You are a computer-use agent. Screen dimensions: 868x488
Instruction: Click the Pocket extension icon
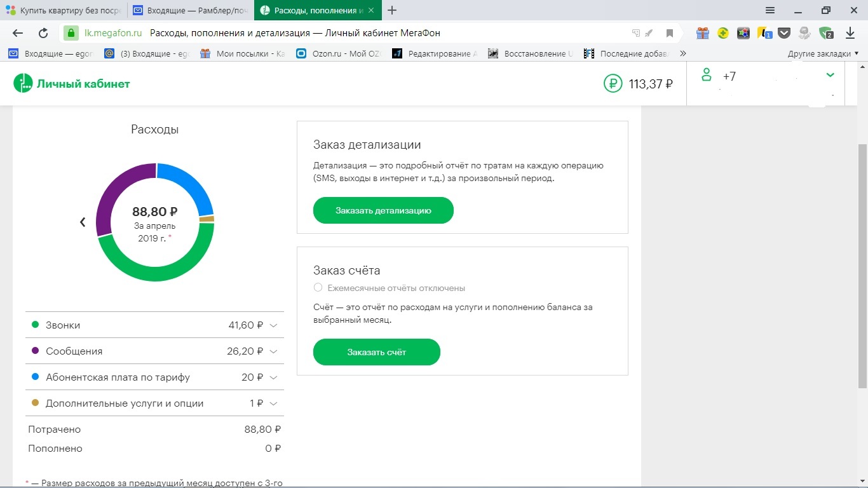785,33
